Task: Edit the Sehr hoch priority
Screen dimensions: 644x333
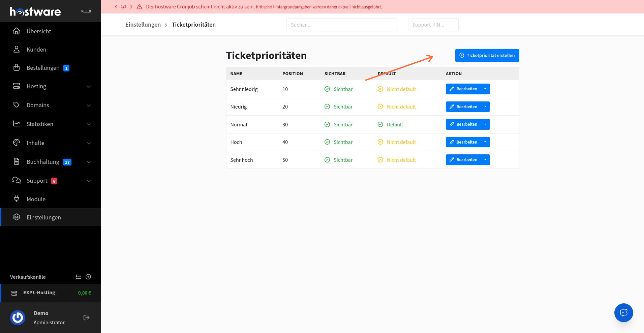Action: coord(463,160)
